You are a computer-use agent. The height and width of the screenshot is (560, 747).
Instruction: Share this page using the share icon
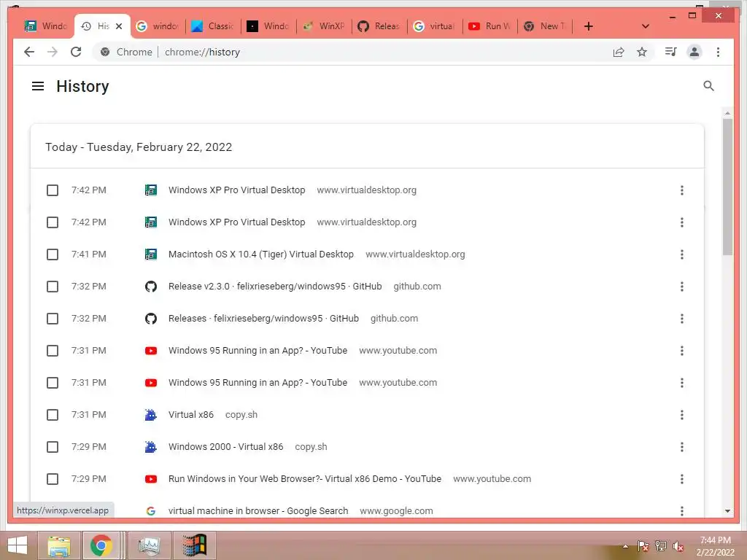(619, 52)
